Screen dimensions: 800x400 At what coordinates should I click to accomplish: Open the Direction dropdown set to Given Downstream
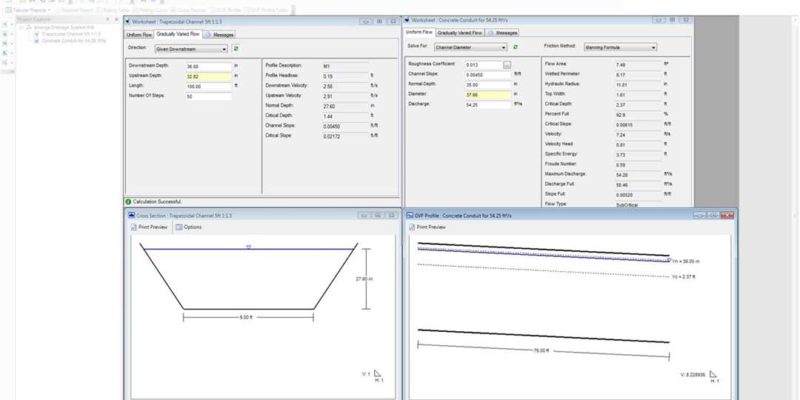pyautogui.click(x=189, y=47)
